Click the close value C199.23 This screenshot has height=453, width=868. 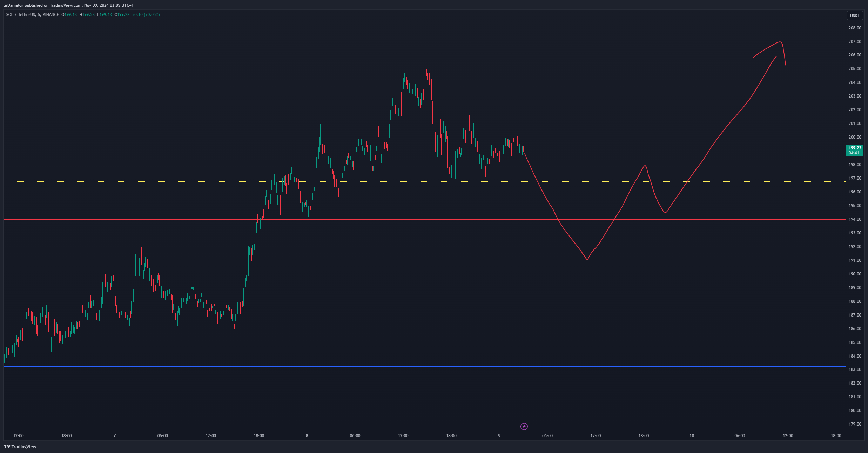(122, 15)
